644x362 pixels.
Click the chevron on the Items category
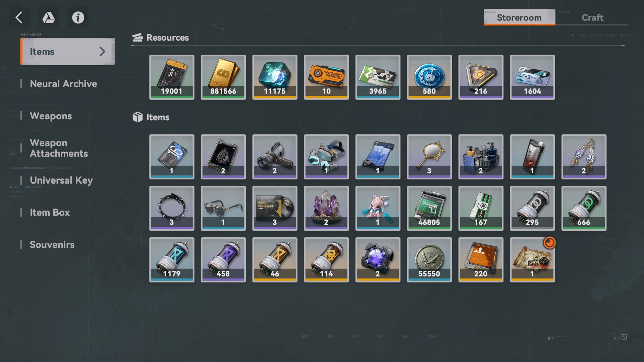point(102,51)
